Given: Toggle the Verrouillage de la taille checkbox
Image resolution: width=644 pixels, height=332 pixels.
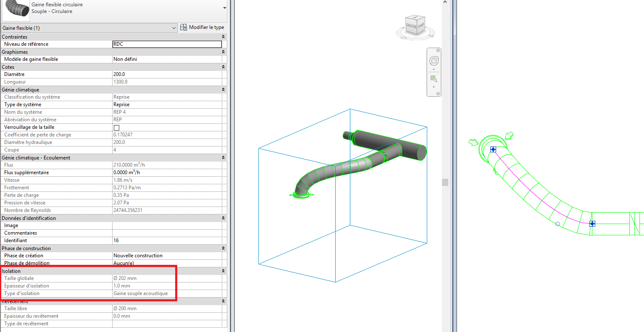Looking at the screenshot, I should (x=116, y=128).
